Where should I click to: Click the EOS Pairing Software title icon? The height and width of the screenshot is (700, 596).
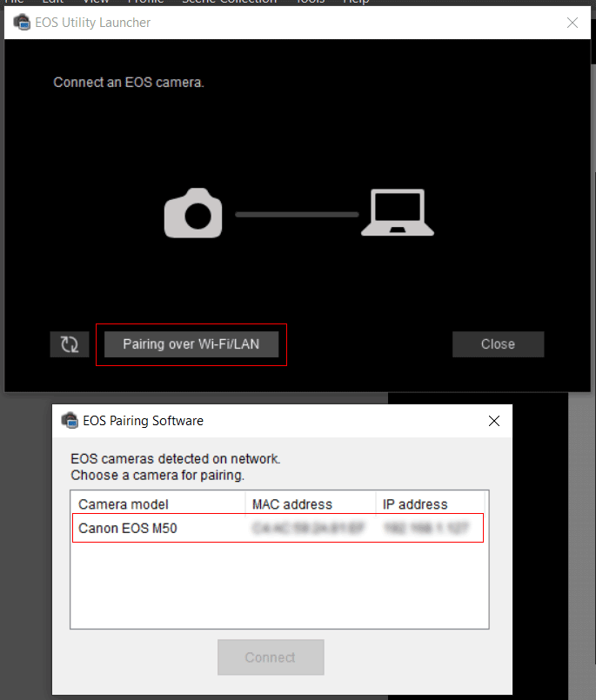[70, 421]
